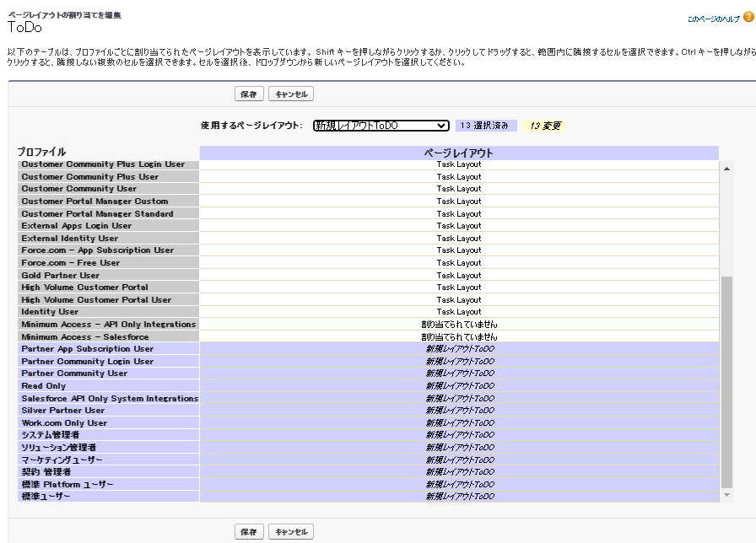Click the vertical scrollbar thumb
Image resolution: width=756 pixels, height=543 pixels.
(726, 382)
